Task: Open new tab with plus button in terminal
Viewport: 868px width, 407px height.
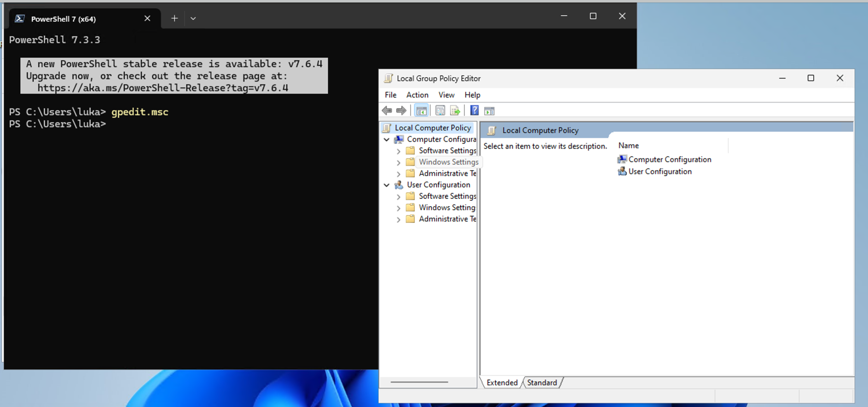Action: coord(174,19)
